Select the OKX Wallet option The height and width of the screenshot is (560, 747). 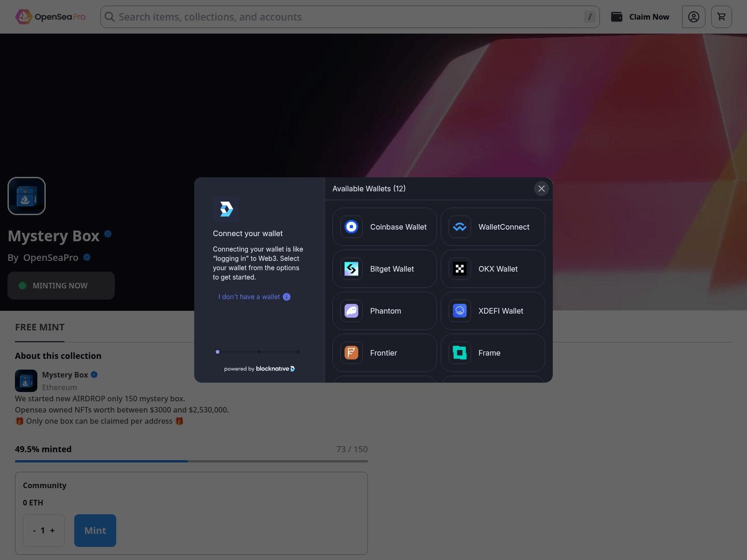tap(493, 269)
